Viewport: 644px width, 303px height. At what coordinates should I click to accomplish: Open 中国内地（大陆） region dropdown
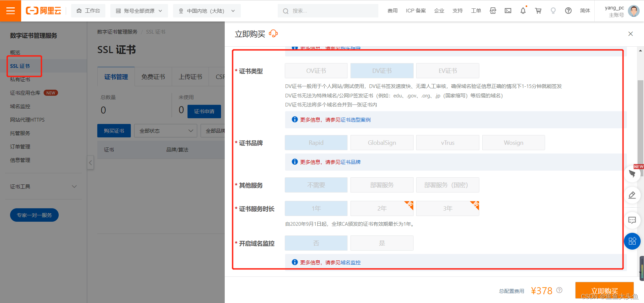tap(207, 11)
